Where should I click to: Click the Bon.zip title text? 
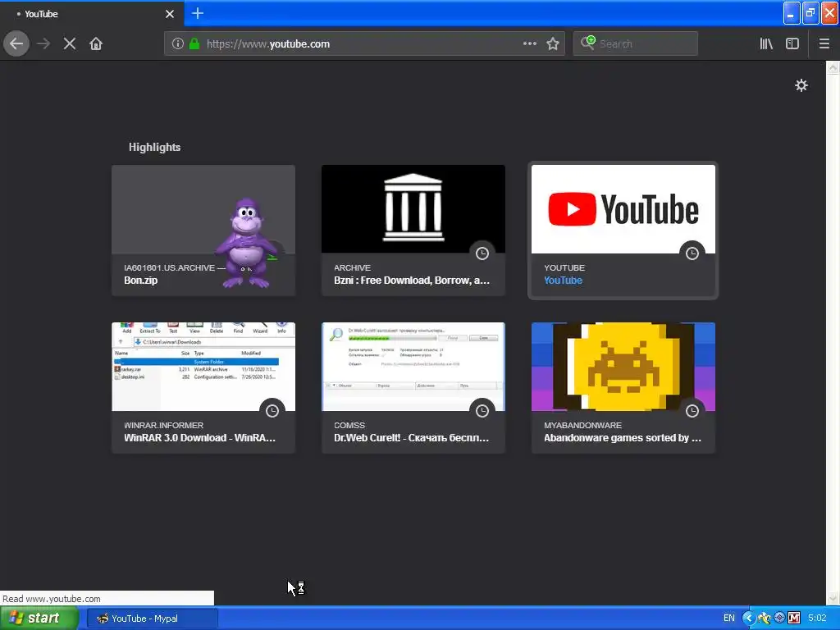[x=140, y=281]
